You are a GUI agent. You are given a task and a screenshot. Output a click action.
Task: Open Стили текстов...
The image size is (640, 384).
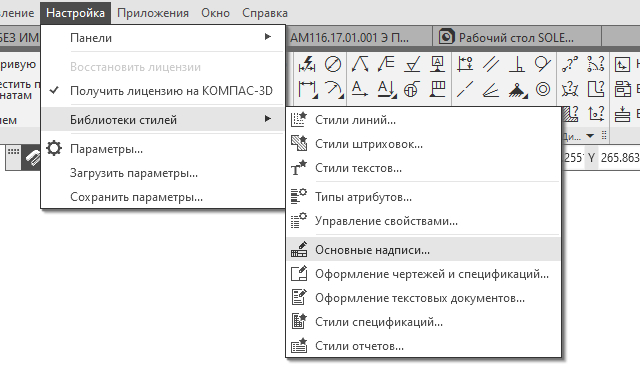tap(424, 168)
